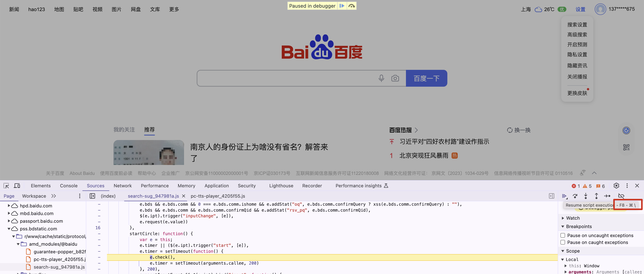The width and height of the screenshot is (644, 274).
Task: Switch to the Network tab
Action: (122, 186)
